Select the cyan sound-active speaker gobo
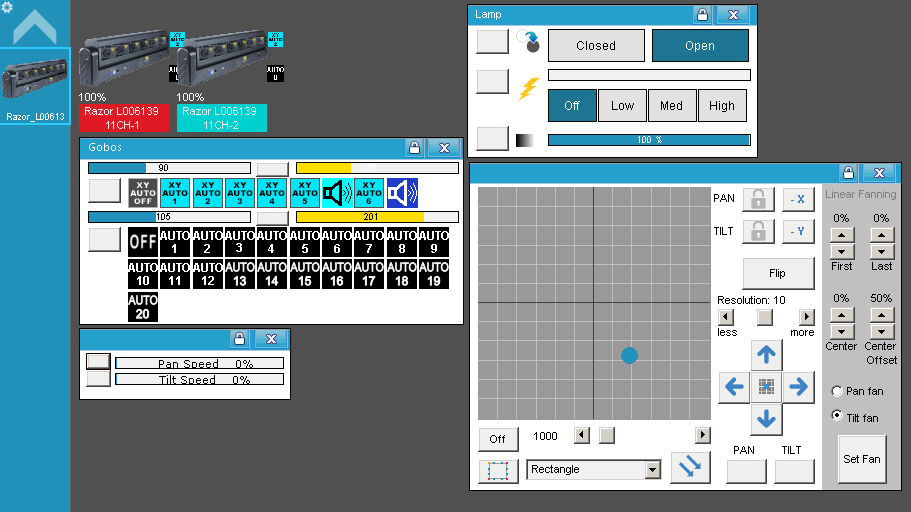The image size is (911, 512). tap(337, 193)
